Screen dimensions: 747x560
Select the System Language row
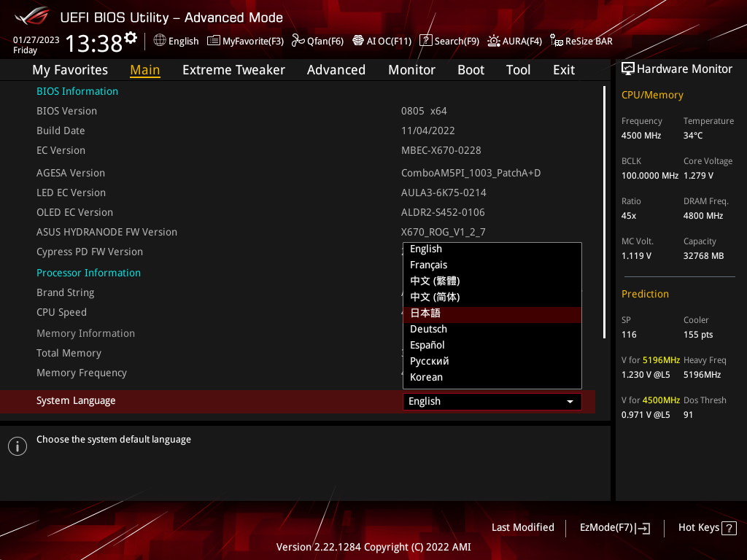click(x=298, y=402)
